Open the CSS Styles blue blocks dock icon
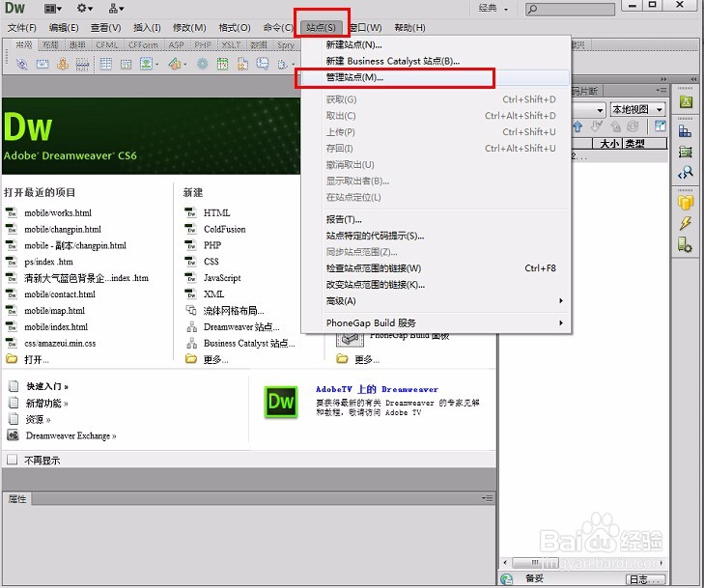Screen dimensions: 704x588 coord(685,130)
